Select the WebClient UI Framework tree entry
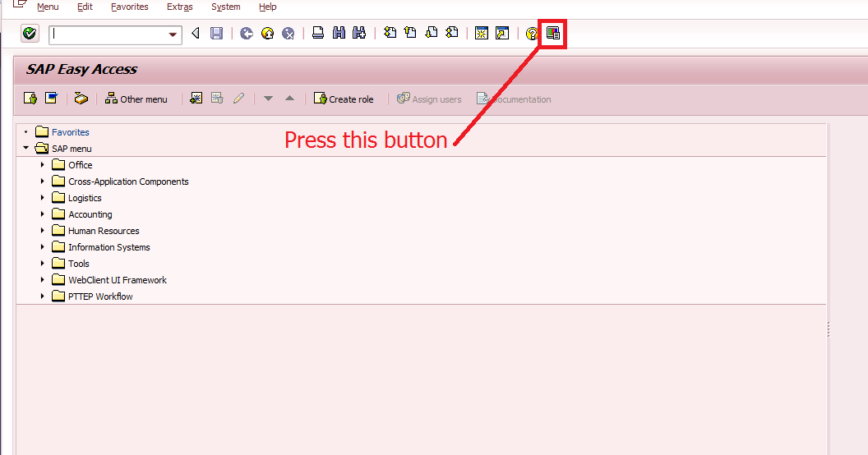Viewport: 868px width, 455px height. coord(118,280)
